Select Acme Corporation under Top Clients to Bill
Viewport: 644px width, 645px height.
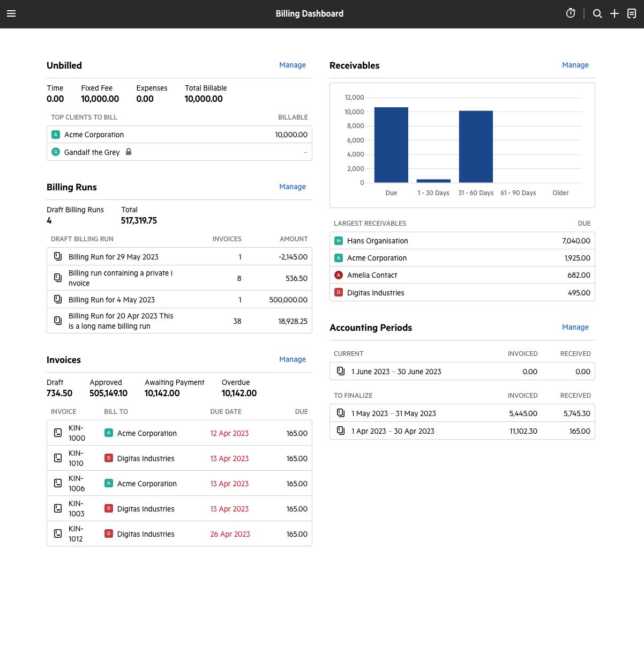[x=94, y=135]
